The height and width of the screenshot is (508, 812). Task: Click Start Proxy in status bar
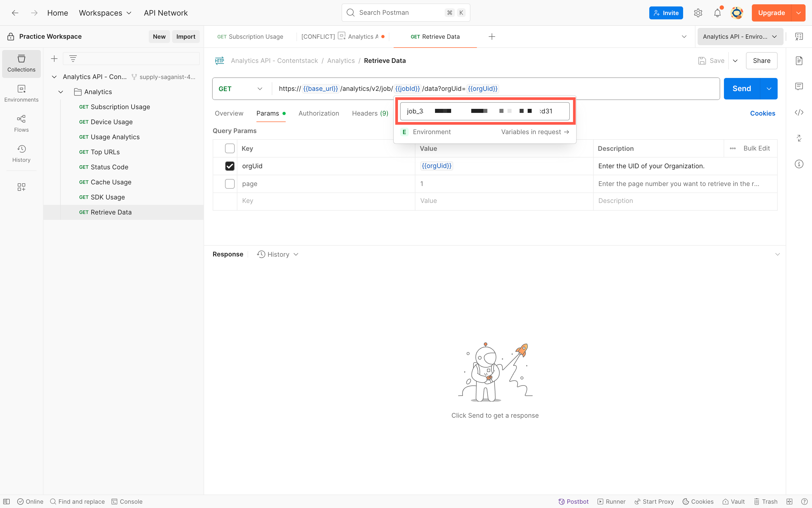tap(654, 502)
